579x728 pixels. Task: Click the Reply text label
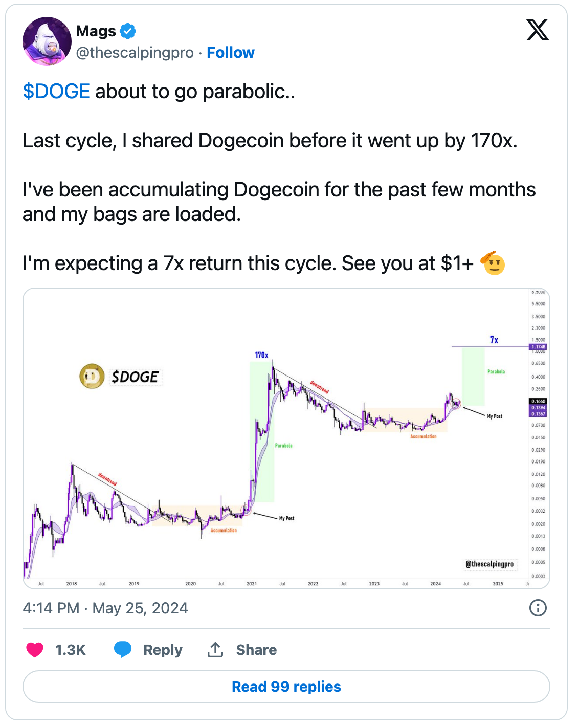(x=163, y=650)
